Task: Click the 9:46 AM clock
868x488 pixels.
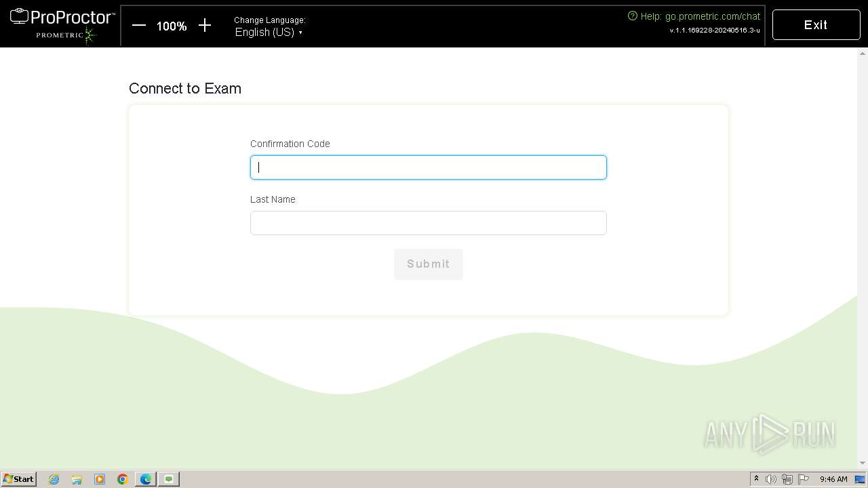Action: [833, 479]
